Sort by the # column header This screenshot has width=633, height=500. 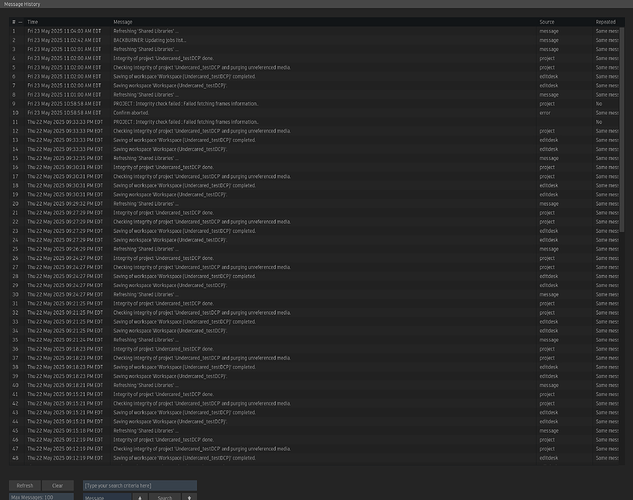click(x=14, y=22)
